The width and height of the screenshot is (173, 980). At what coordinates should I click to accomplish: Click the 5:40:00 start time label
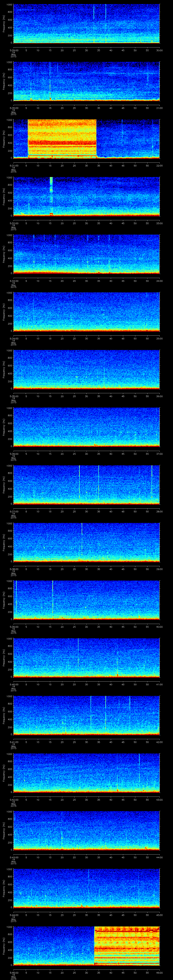pos(14,684)
